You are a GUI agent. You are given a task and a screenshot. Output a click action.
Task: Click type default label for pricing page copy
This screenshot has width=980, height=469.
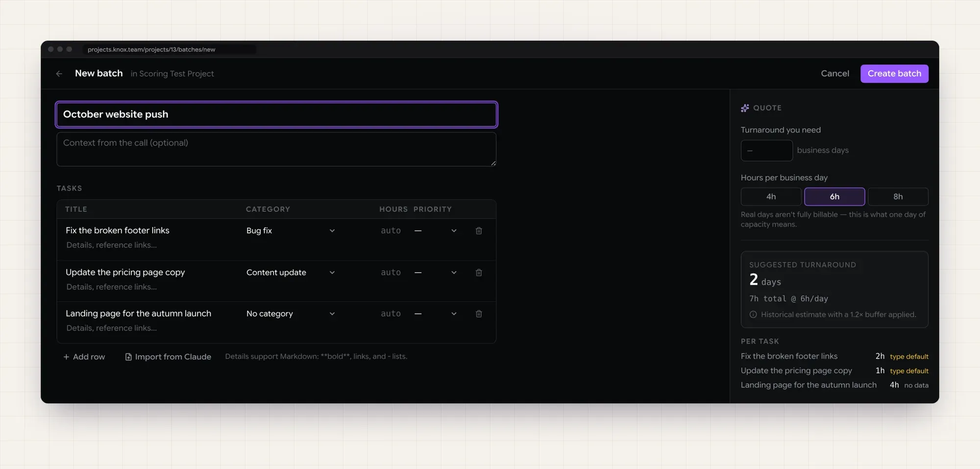[x=909, y=371]
